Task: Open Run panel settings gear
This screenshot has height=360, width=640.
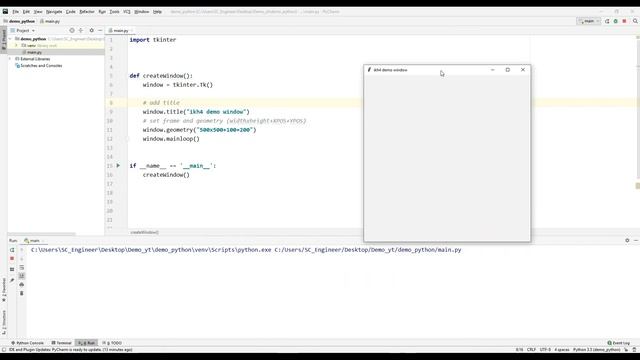Action: pos(627,241)
